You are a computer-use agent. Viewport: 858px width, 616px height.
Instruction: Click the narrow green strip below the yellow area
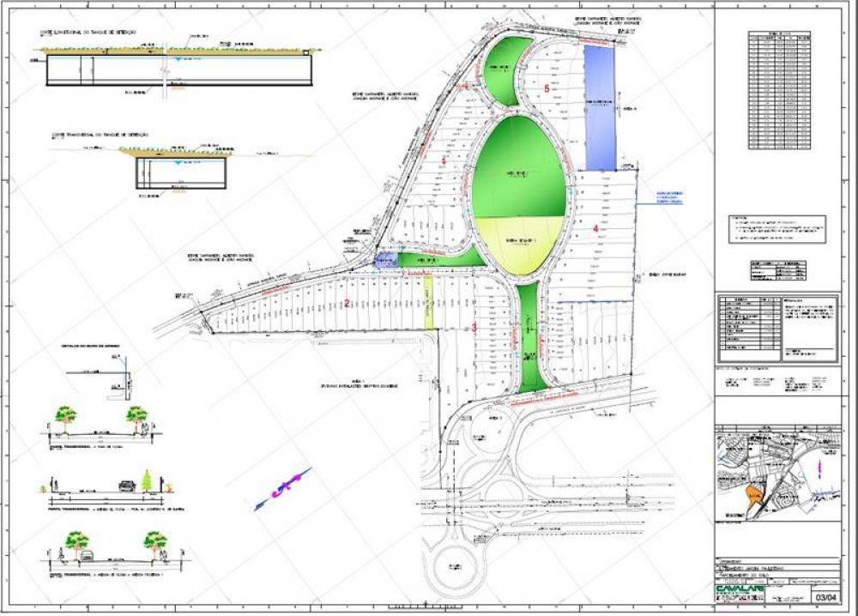(x=529, y=336)
